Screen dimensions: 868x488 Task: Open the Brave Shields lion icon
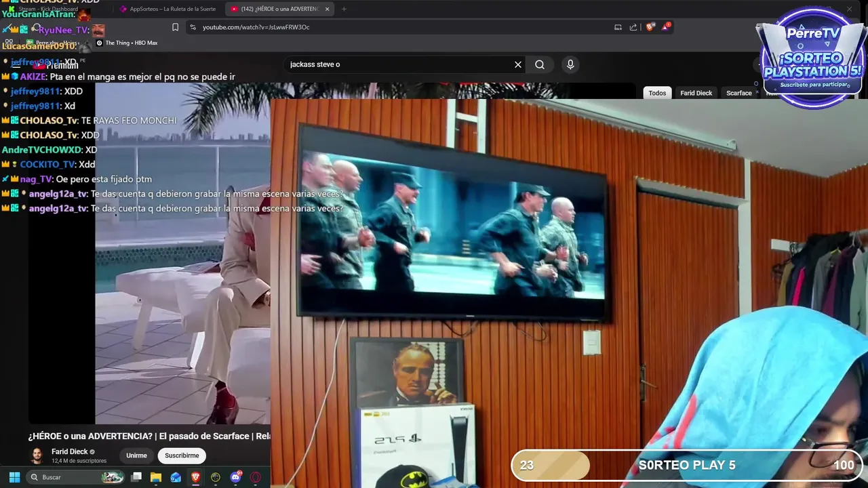[x=650, y=27]
